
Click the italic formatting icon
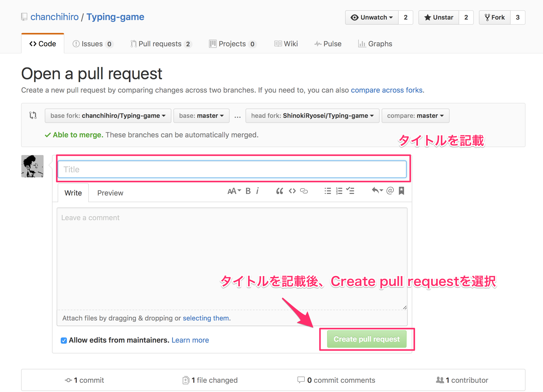point(257,191)
